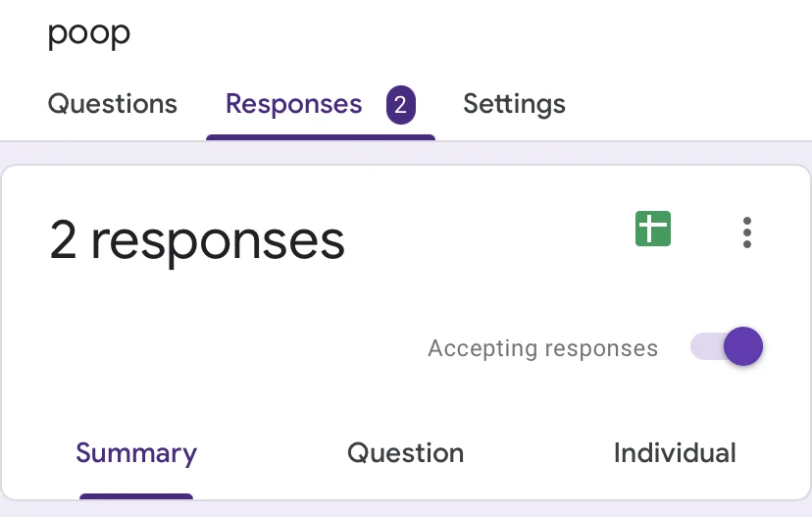Viewport: 812px width, 517px height.
Task: Click the white cross on the green Sheets icon
Action: (652, 230)
